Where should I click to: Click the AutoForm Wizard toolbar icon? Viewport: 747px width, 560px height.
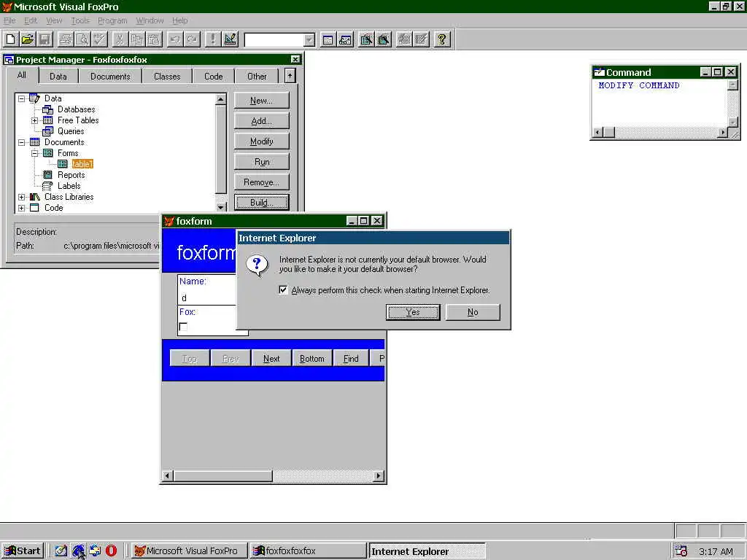tap(404, 39)
